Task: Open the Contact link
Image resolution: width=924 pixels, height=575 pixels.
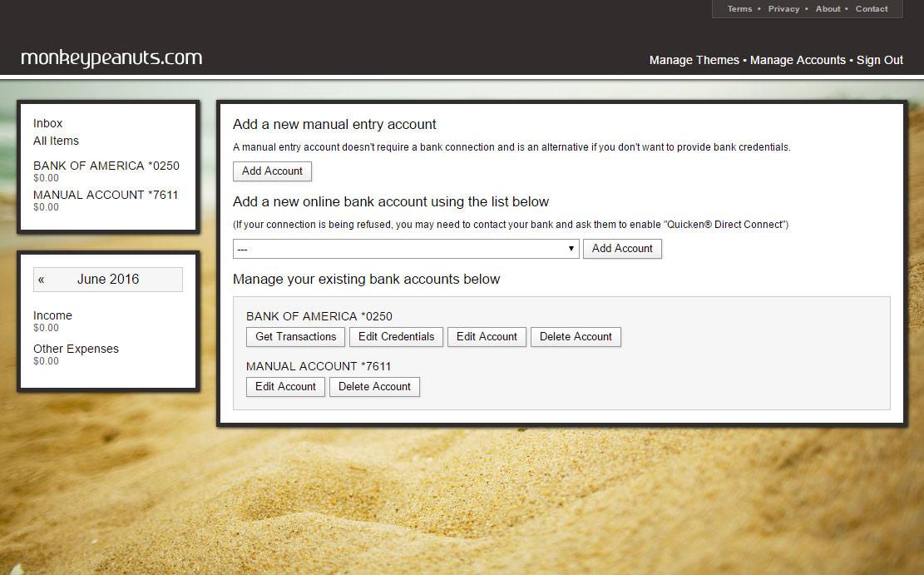Action: pos(872,9)
